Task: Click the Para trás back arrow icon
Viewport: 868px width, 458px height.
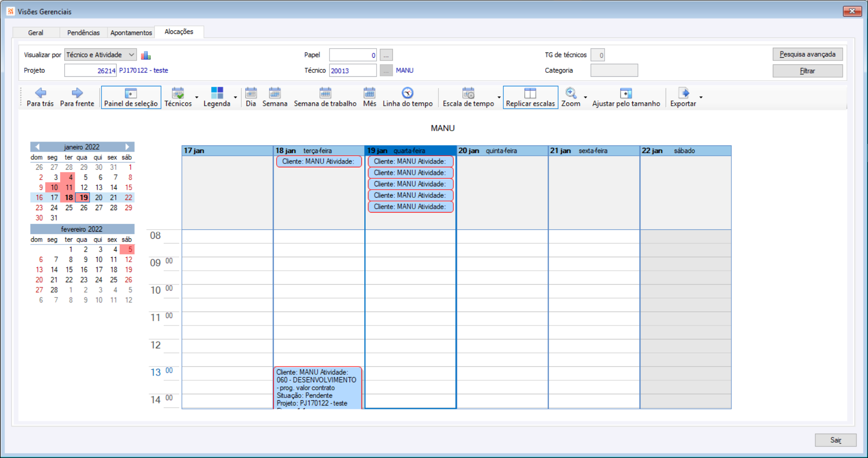Action: 40,92
